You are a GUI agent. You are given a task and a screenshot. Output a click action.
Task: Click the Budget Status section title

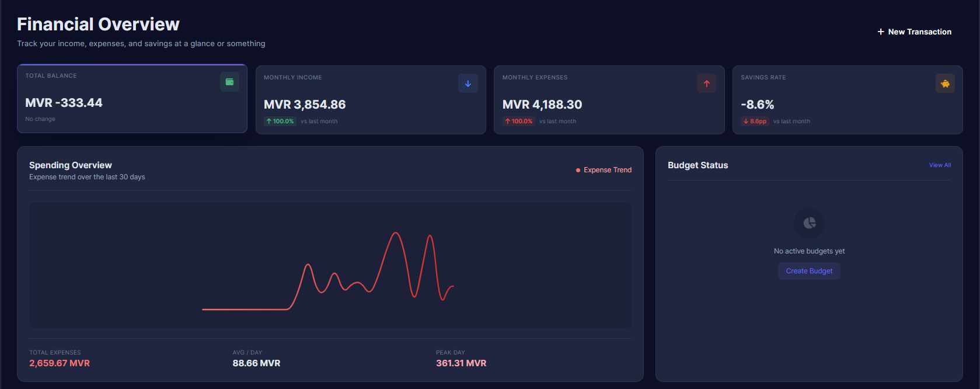point(697,165)
